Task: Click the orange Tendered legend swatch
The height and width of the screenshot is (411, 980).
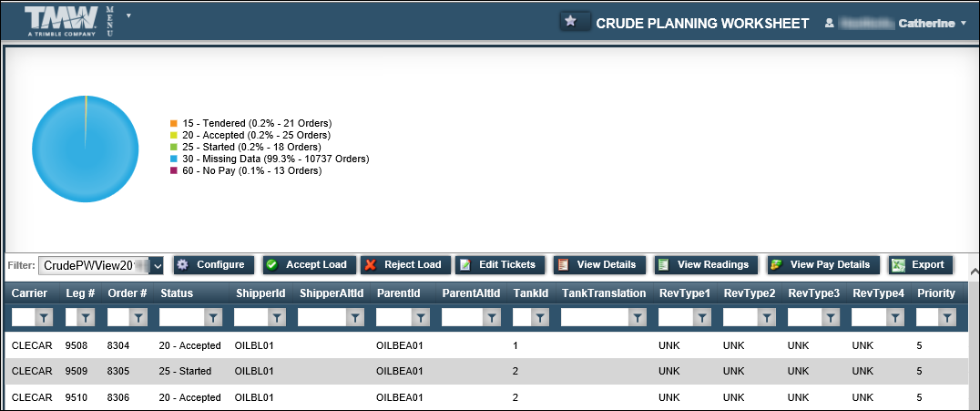Action: 173,123
